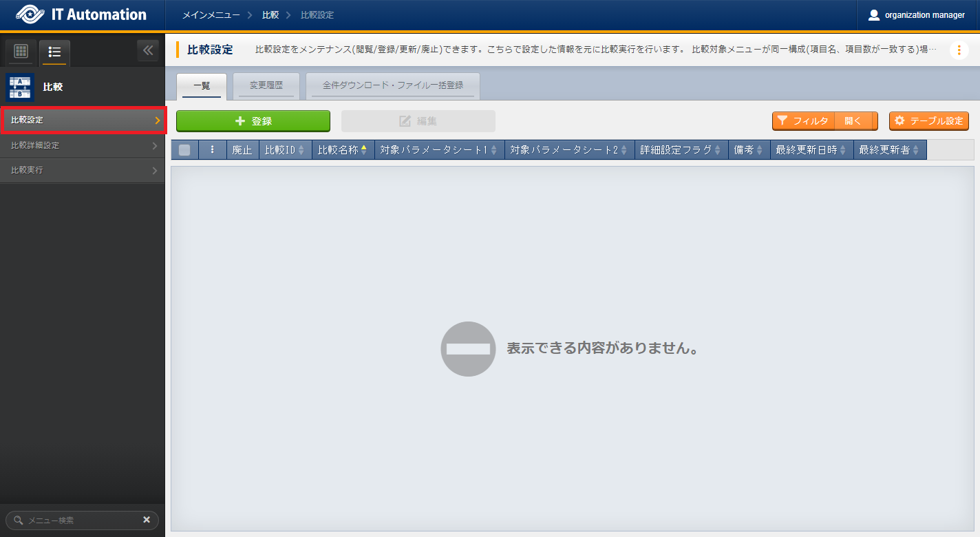The image size is (980, 537).
Task: Sort by 比較ID column
Action: (285, 150)
